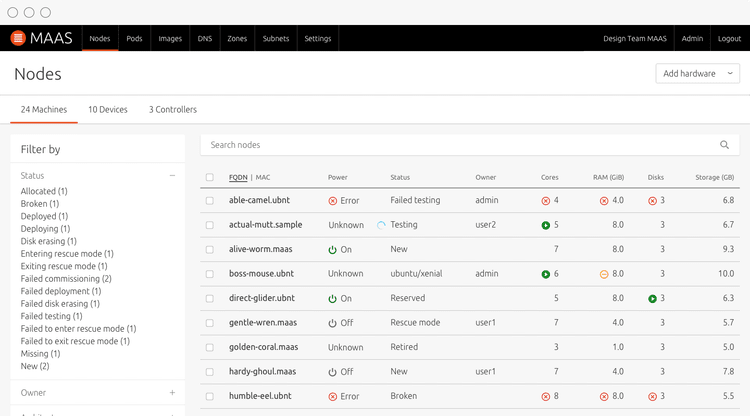
Task: Open the golden-coral.maas node link
Action: pos(264,347)
